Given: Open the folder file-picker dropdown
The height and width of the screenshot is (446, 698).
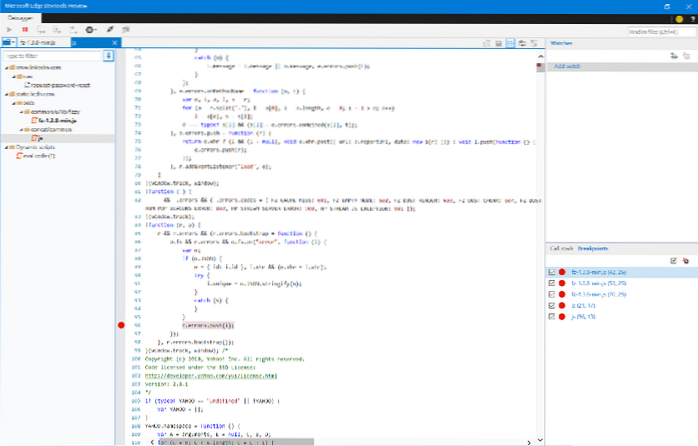Looking at the screenshot, I should [10, 44].
